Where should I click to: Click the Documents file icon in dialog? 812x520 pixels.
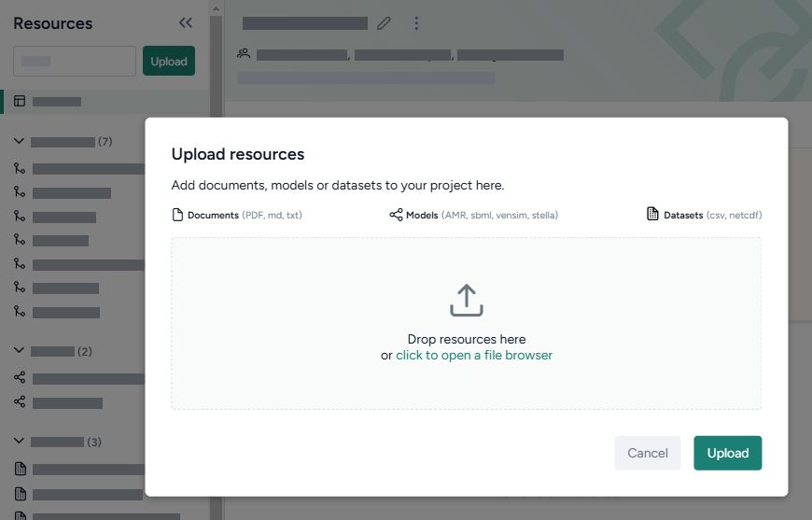[177, 215]
